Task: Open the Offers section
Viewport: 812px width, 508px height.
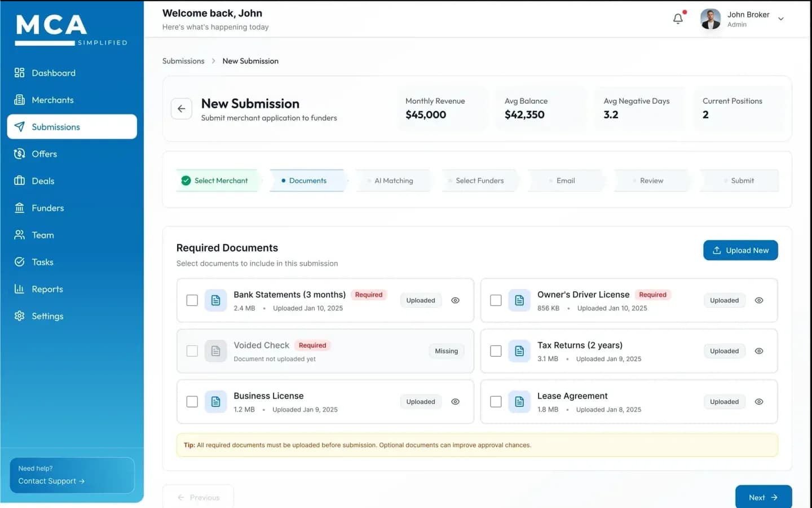Action: [x=72, y=154]
